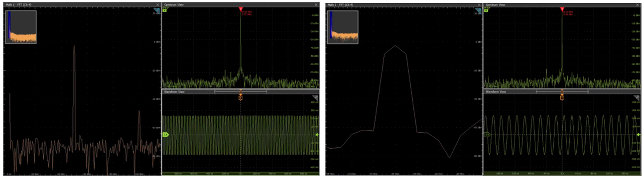
Task: Click the green C4 channel handle on the dense waveform
Action: [x=166, y=134]
